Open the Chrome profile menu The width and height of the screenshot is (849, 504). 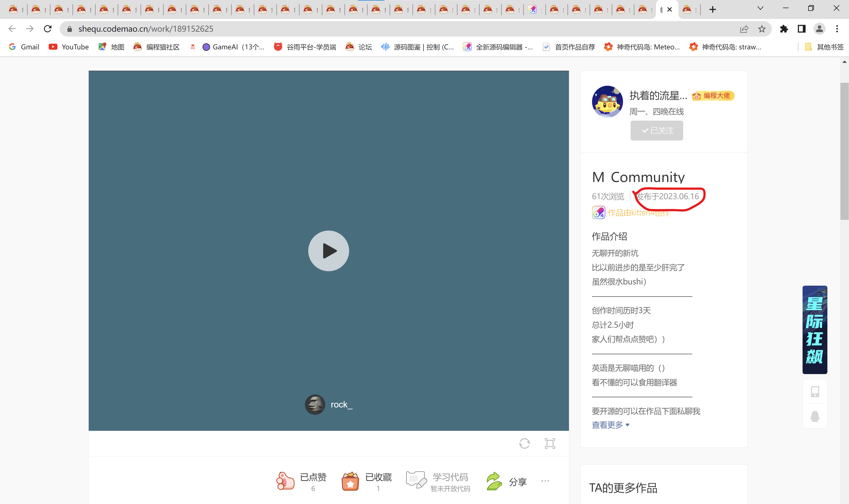(819, 29)
